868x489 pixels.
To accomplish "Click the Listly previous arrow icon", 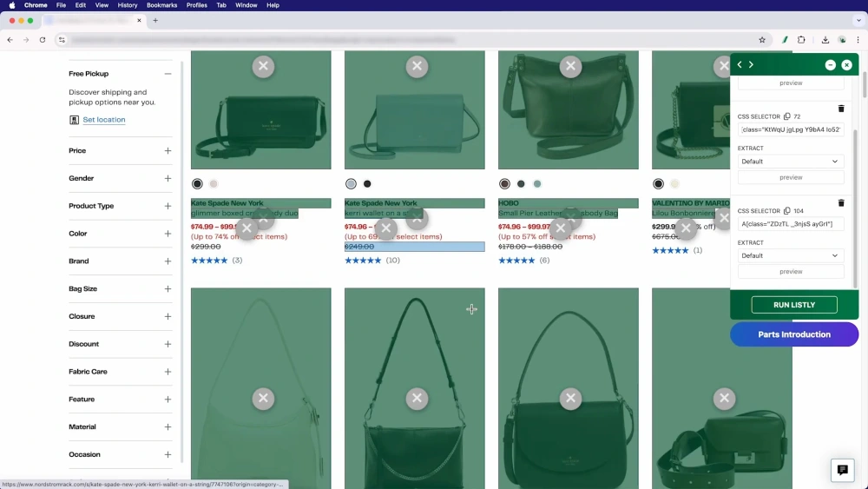I will click(740, 65).
